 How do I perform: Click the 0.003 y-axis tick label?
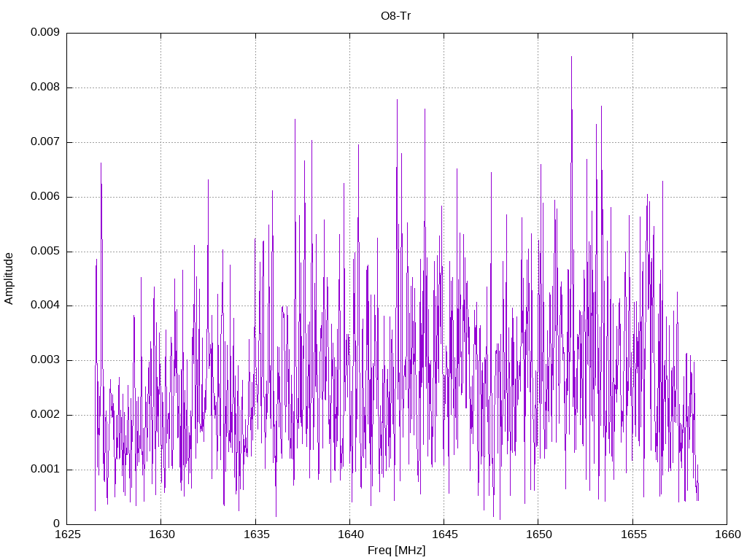(x=45, y=360)
